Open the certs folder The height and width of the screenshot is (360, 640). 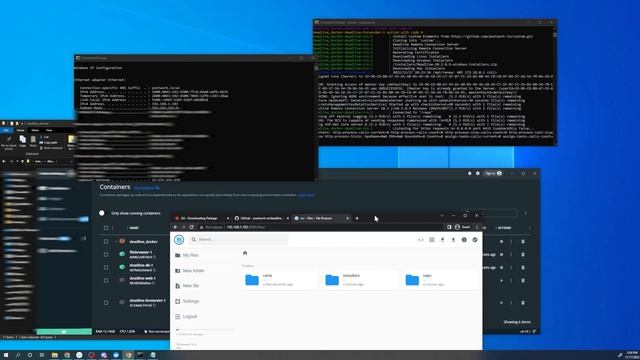280,280
